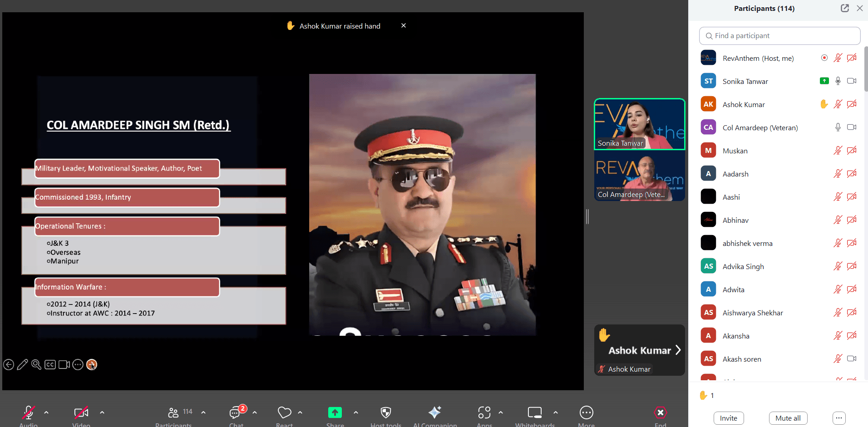868x427 pixels.
Task: Expand the Audio options arrow
Action: (x=46, y=412)
